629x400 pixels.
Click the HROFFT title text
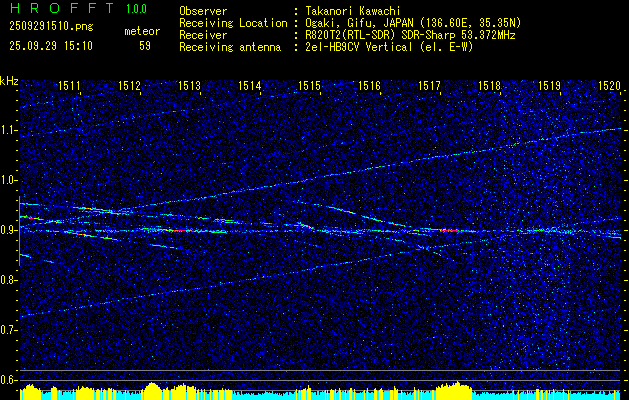[x=62, y=8]
